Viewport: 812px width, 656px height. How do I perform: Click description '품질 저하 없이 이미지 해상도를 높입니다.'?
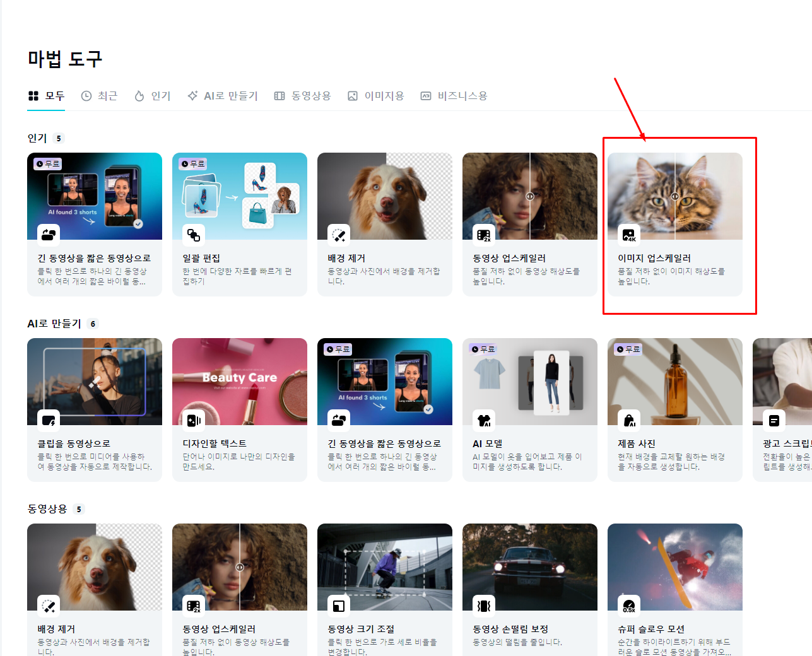pyautogui.click(x=671, y=276)
